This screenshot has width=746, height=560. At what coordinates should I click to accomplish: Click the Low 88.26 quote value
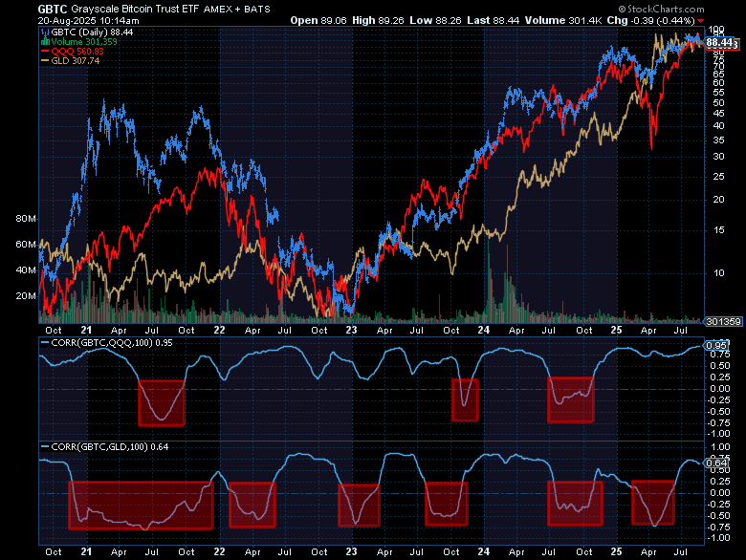(435, 20)
